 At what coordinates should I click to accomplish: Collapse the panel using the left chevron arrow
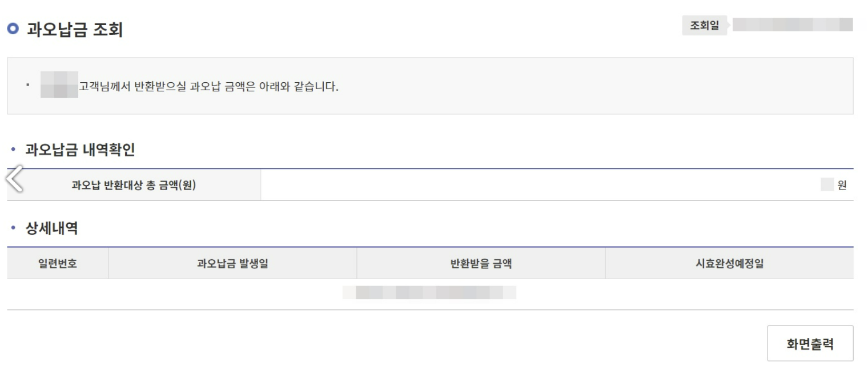[14, 177]
